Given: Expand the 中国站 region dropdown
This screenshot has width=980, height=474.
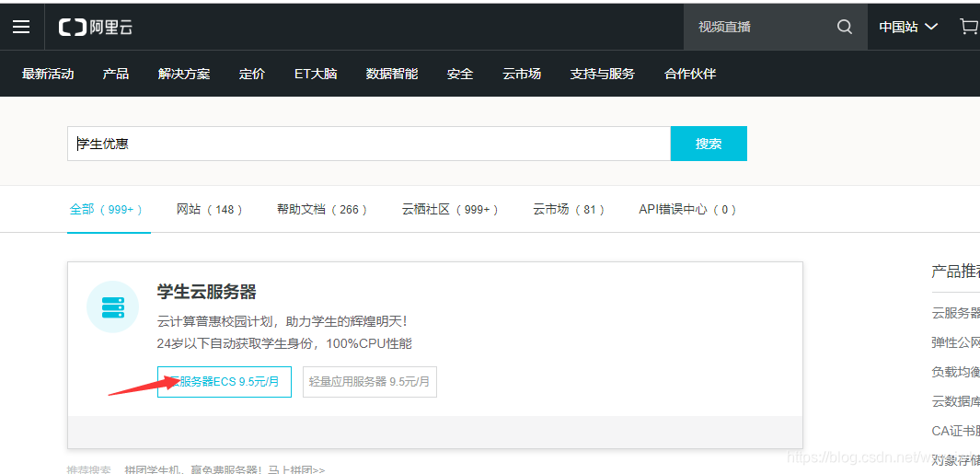Looking at the screenshot, I should point(908,27).
